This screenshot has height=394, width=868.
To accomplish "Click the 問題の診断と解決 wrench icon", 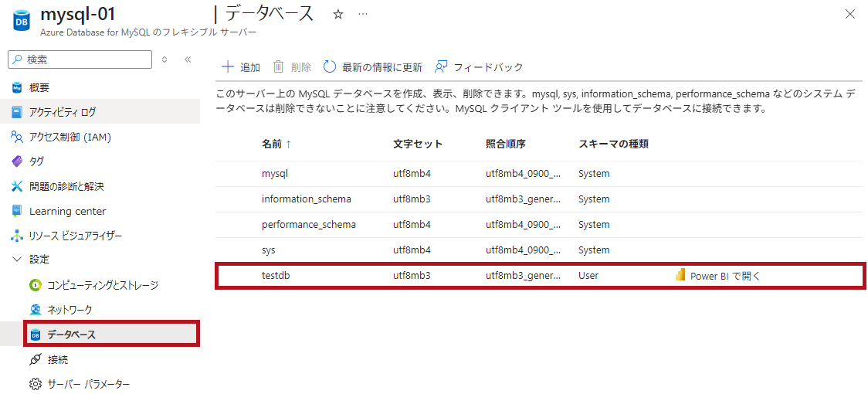I will pyautogui.click(x=17, y=186).
